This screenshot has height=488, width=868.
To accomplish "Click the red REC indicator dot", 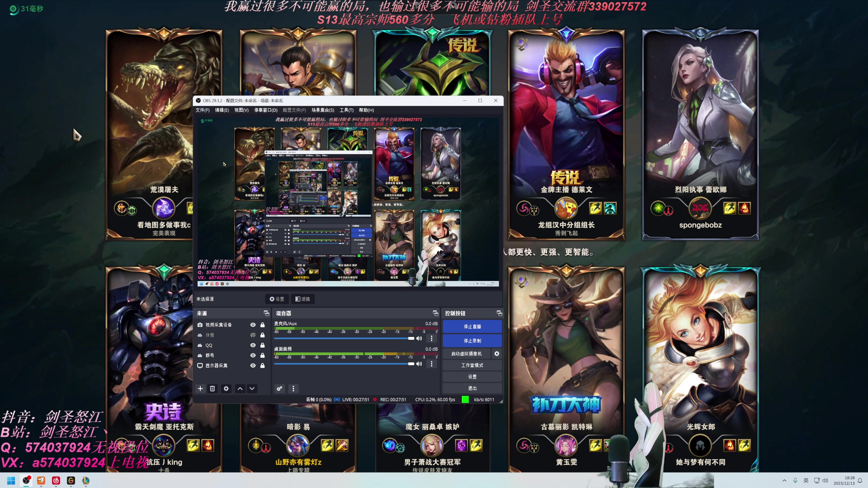I will 375,400.
